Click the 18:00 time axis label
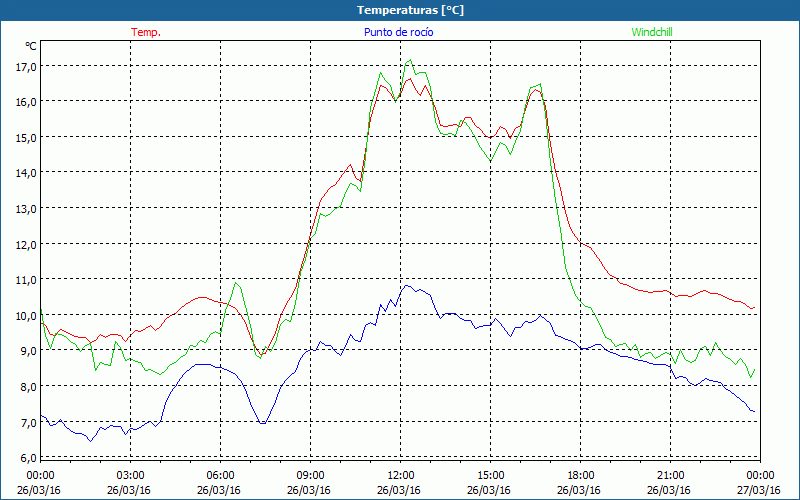 point(581,475)
